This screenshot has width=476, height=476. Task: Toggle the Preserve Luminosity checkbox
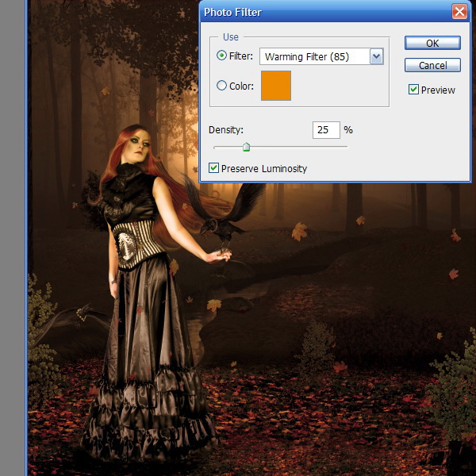213,168
